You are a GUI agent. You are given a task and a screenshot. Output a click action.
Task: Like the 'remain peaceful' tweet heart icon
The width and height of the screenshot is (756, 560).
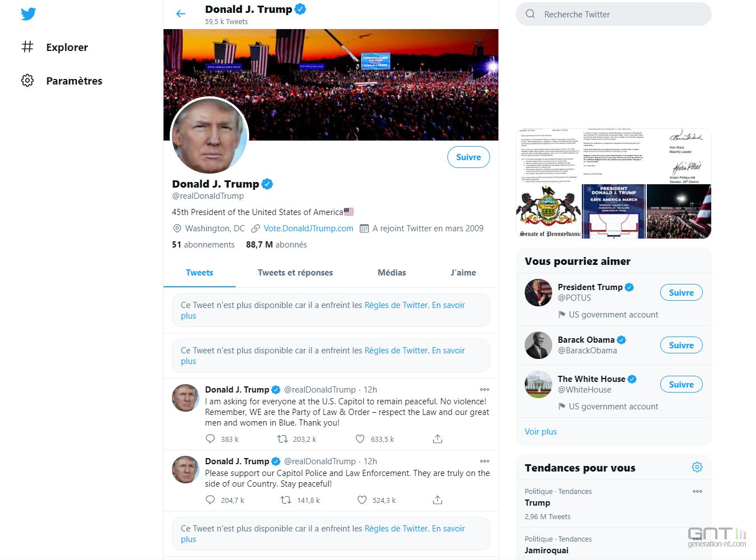coord(360,439)
